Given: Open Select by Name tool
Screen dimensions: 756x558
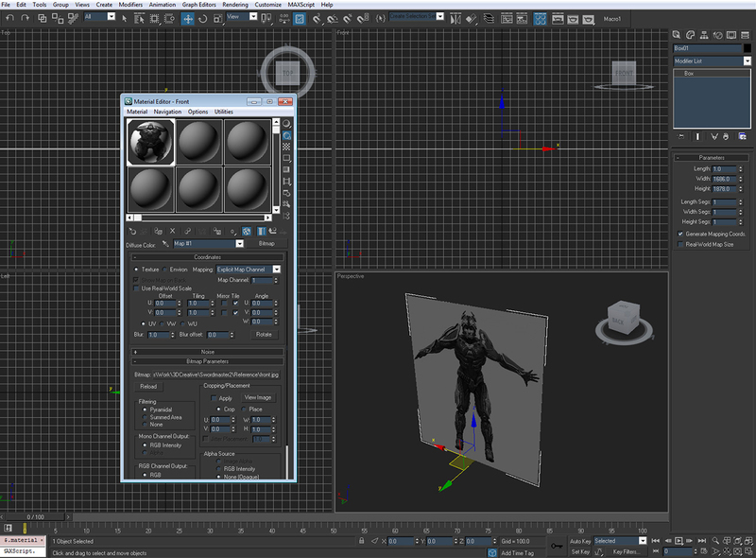Looking at the screenshot, I should coord(139,19).
